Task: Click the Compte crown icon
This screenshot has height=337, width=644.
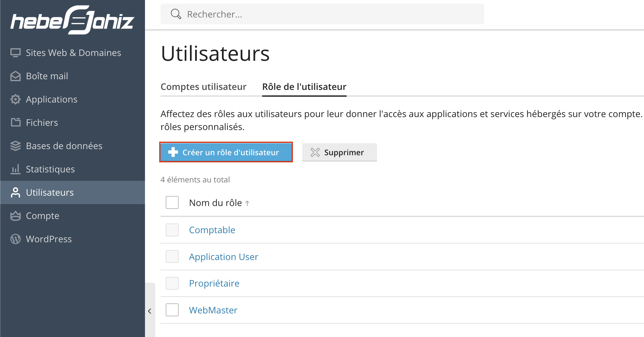Action: tap(15, 216)
